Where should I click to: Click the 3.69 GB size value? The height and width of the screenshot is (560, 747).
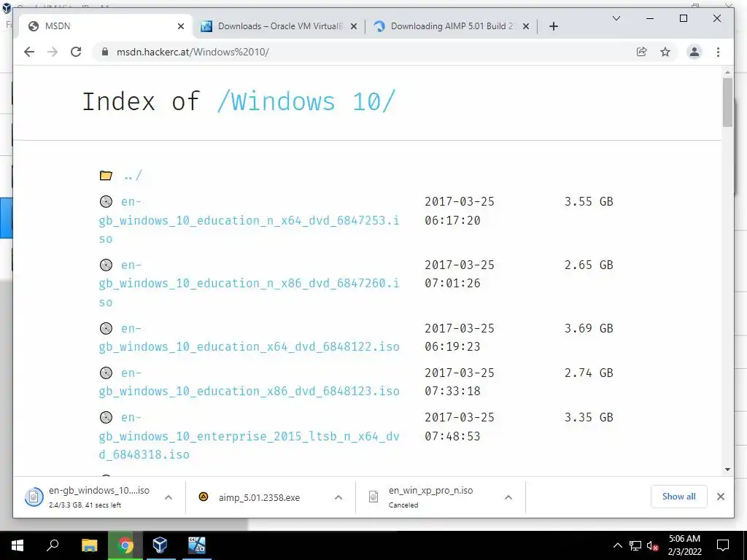coord(589,328)
